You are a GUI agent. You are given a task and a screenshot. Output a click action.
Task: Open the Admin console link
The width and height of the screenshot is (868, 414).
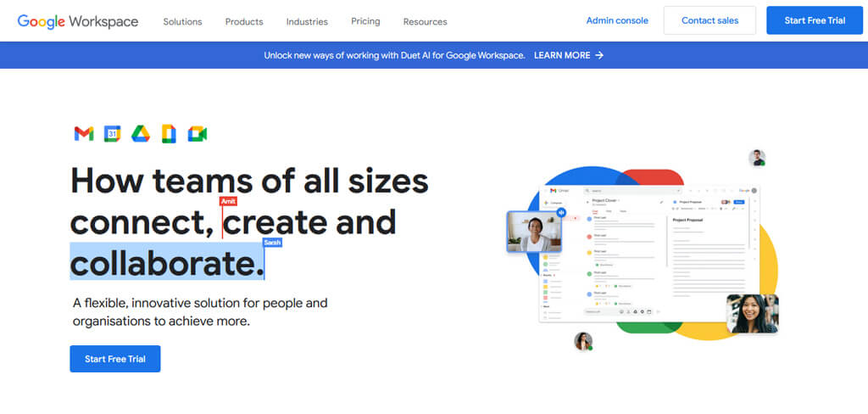[617, 20]
